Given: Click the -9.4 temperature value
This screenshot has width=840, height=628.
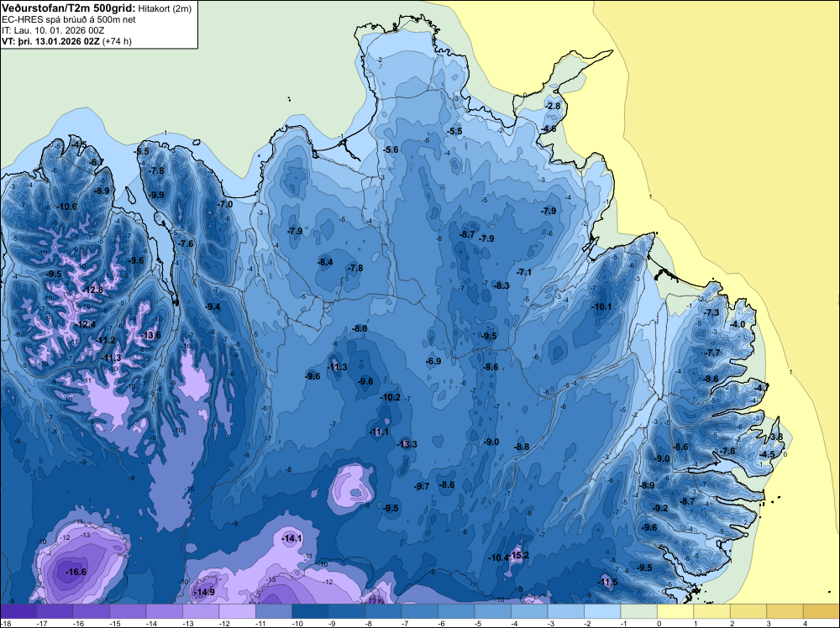Looking at the screenshot, I should pyautogui.click(x=213, y=306).
